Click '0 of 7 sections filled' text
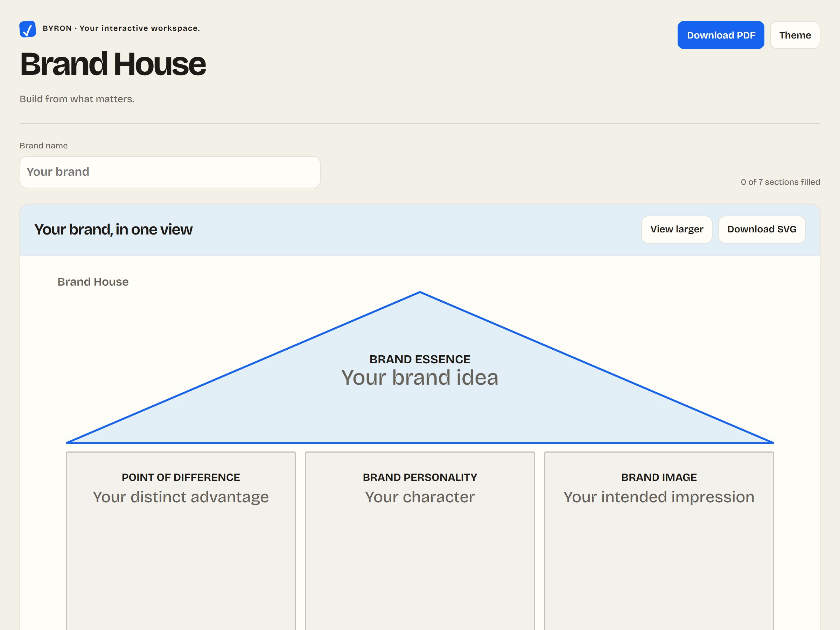Viewport: 840px width, 630px height. click(780, 182)
